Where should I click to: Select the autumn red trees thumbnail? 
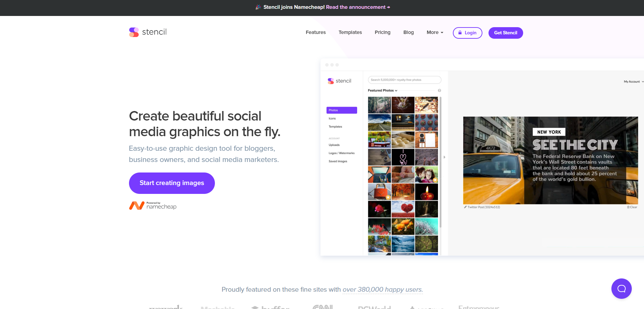[403, 192]
